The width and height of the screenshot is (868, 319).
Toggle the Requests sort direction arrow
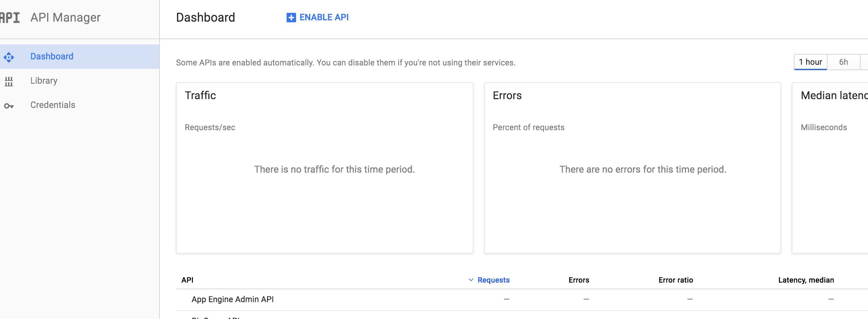click(471, 280)
